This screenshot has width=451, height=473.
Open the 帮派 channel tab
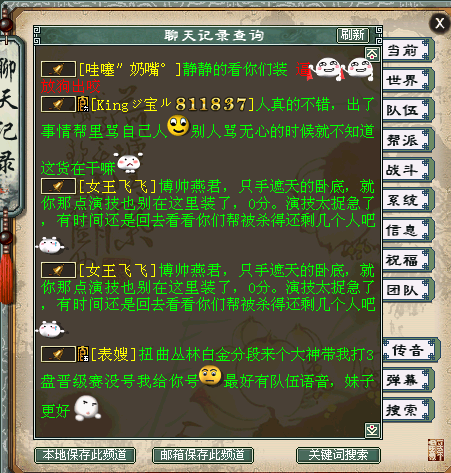coord(408,140)
